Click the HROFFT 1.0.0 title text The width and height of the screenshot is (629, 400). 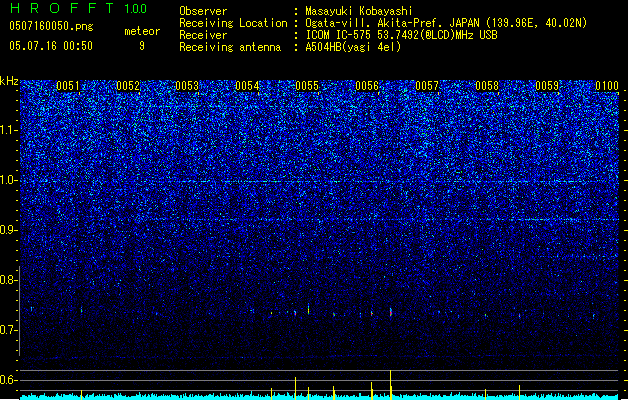[78, 8]
